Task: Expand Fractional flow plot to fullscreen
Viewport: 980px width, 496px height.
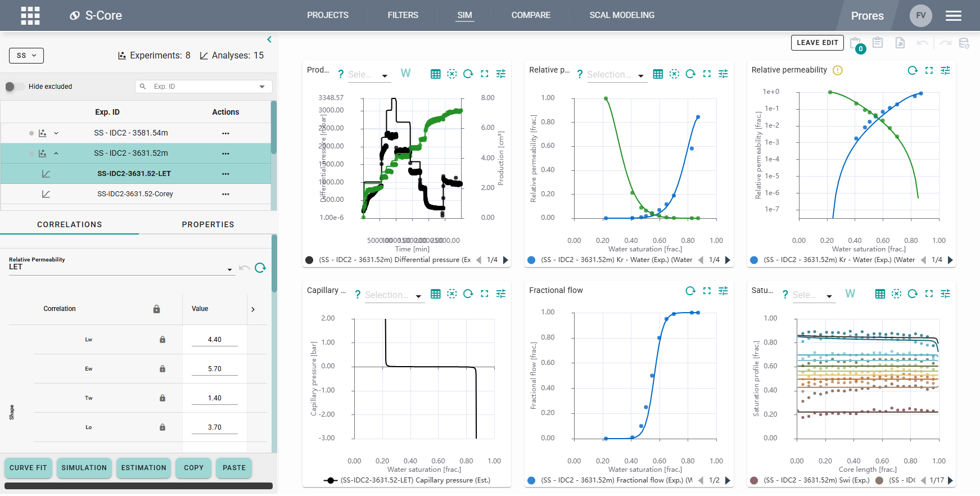Action: (707, 291)
